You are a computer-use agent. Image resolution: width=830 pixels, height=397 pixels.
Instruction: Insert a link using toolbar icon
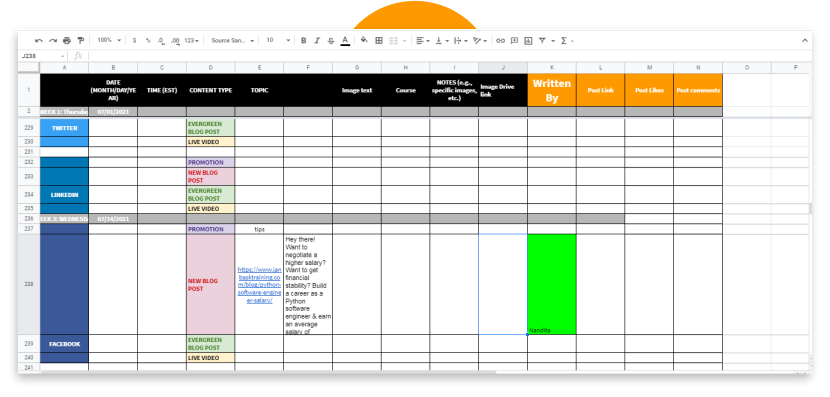[x=500, y=40]
